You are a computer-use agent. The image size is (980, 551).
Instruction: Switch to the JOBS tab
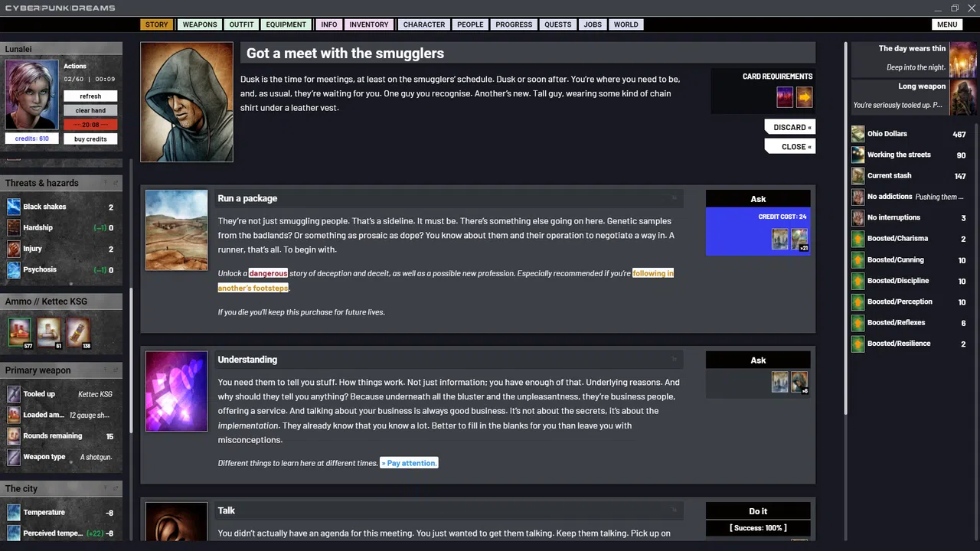point(593,24)
